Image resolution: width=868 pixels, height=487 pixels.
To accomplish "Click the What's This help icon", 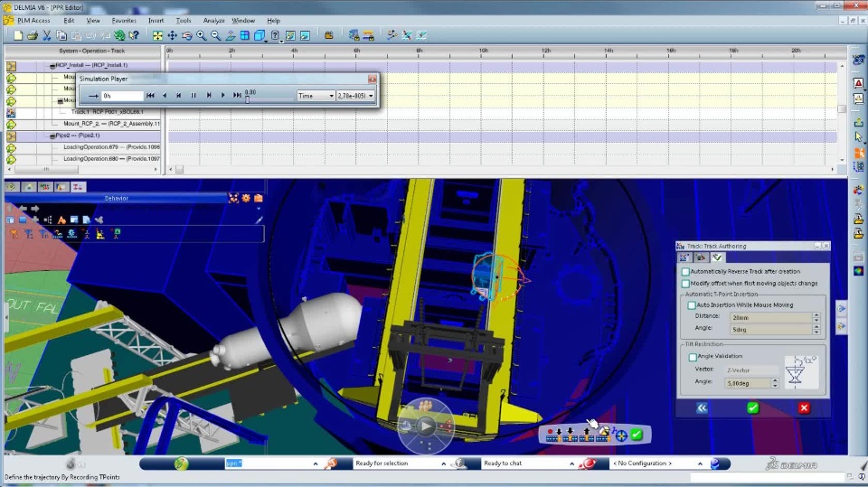I will 134,35.
